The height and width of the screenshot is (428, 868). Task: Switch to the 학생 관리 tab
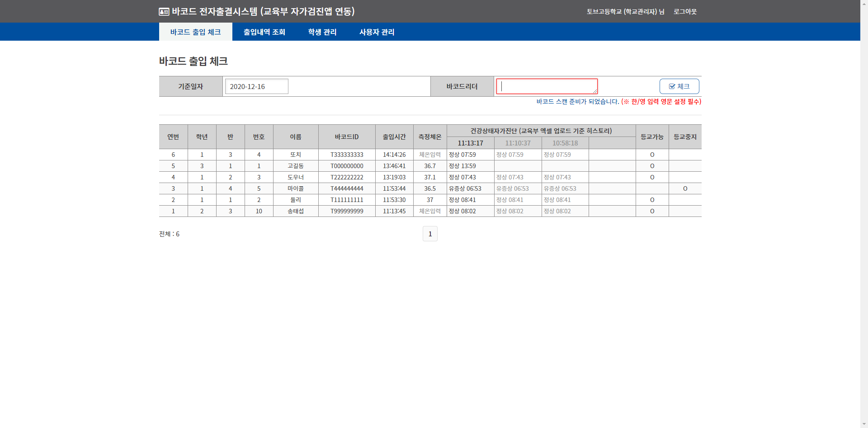(x=322, y=32)
